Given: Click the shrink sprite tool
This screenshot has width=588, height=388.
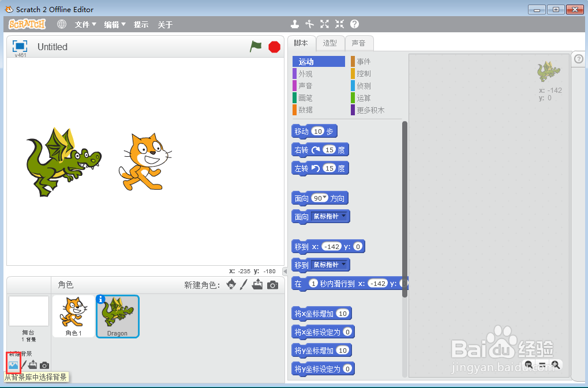Looking at the screenshot, I should [339, 24].
